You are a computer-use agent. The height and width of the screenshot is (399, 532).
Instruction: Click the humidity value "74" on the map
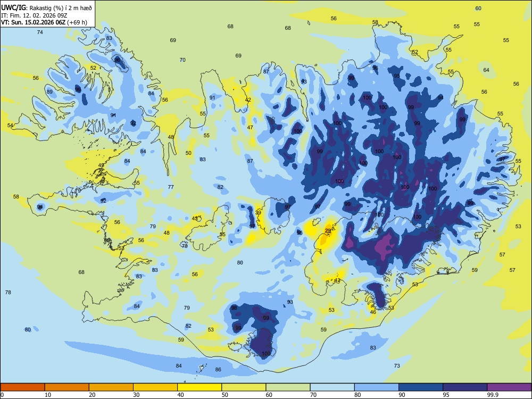(40, 32)
